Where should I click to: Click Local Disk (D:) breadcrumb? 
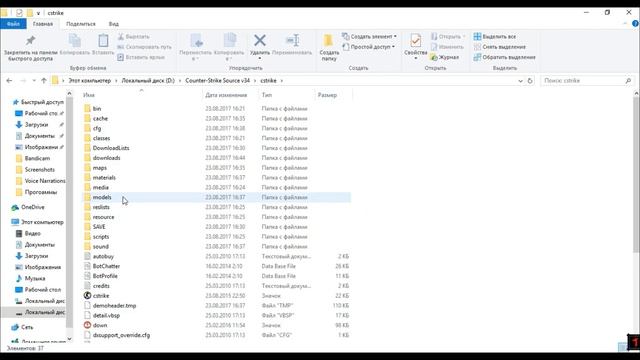point(148,81)
